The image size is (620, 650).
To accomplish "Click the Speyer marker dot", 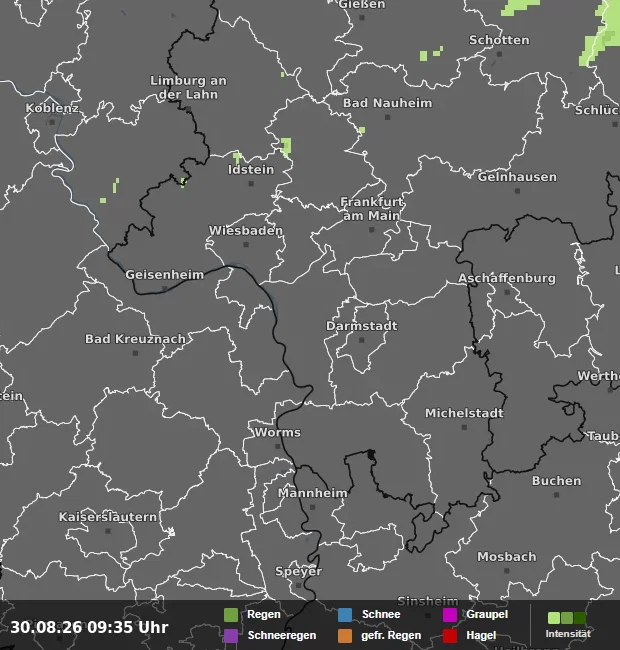I will click(x=298, y=585).
